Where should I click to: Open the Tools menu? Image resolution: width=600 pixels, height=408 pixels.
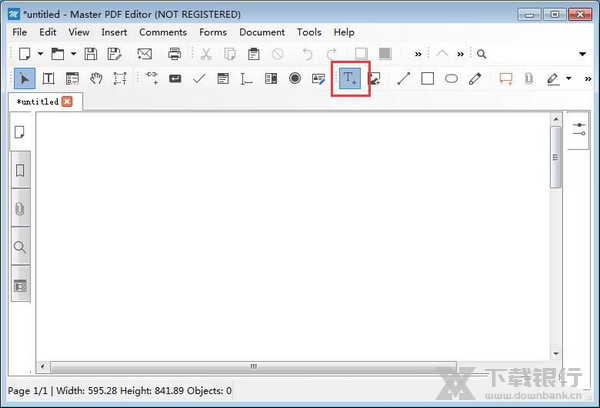309,32
